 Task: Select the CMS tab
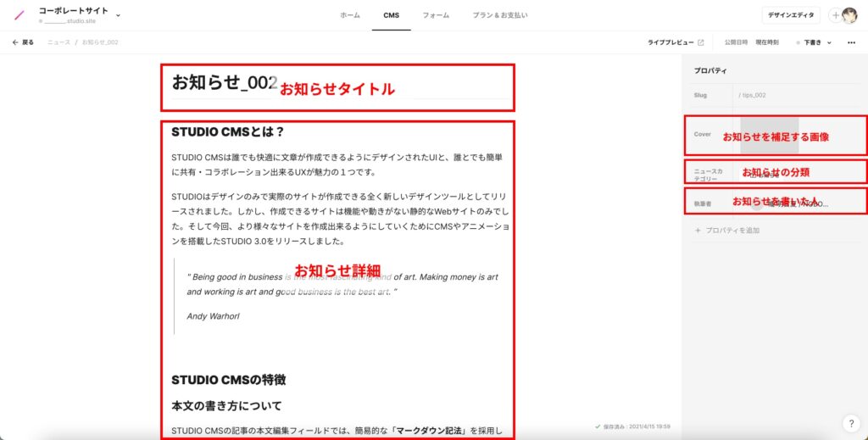tap(392, 15)
